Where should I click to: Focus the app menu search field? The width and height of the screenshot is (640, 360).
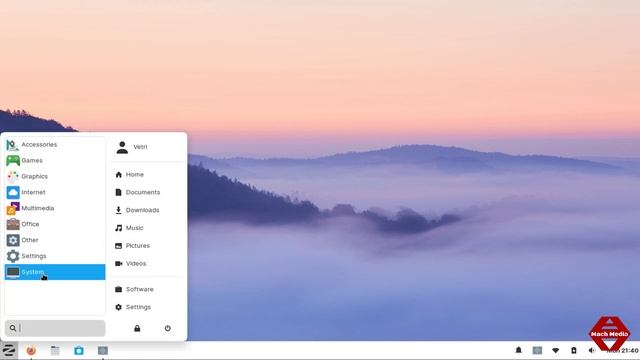click(55, 328)
